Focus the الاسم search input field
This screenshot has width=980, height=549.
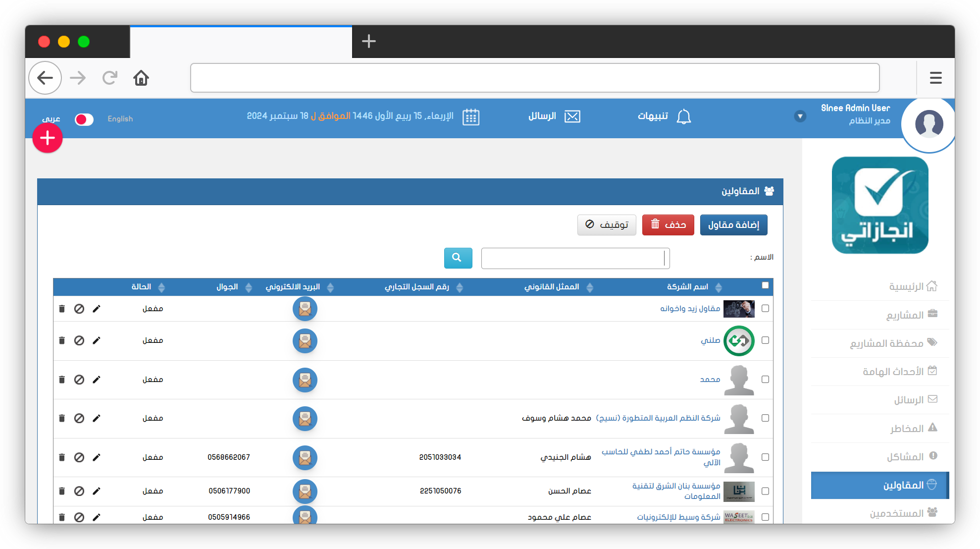click(575, 258)
